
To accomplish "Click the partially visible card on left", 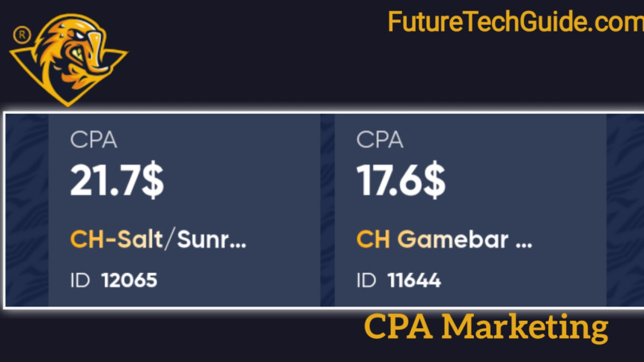I will pyautogui.click(x=27, y=210).
